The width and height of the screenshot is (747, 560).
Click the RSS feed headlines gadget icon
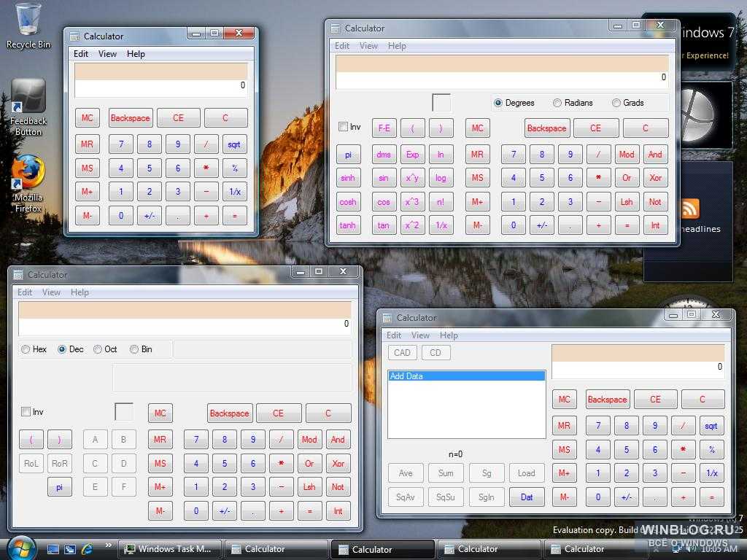tap(690, 208)
